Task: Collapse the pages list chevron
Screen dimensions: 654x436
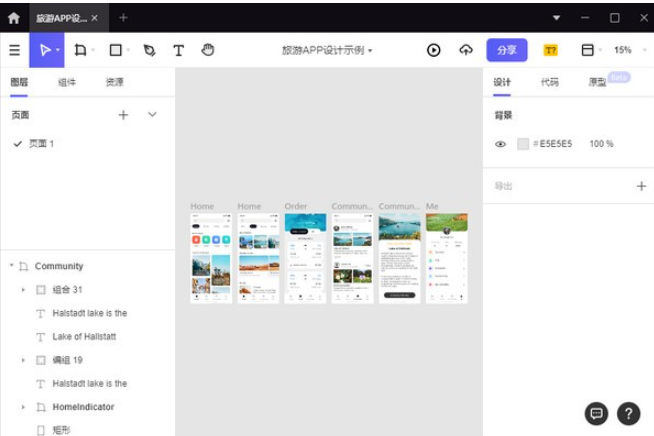Action: click(152, 114)
